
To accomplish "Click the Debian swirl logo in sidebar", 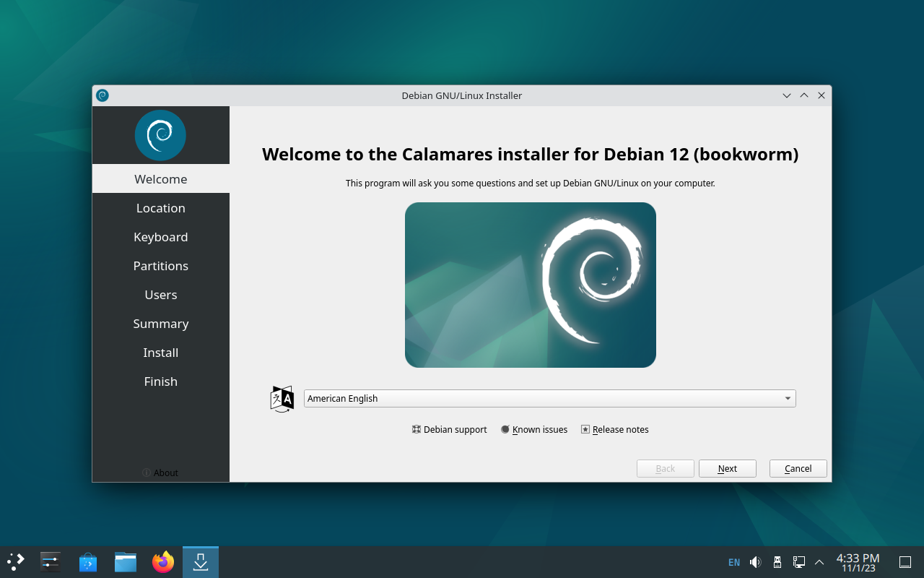I will point(160,135).
